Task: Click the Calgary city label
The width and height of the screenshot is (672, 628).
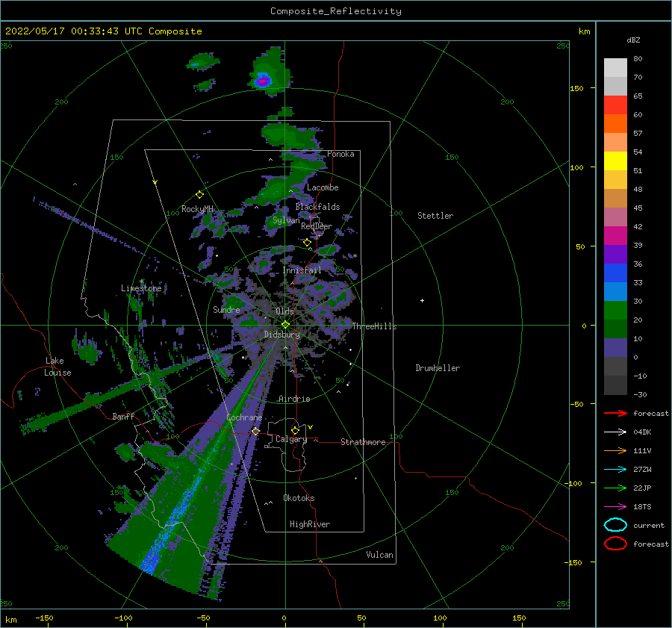Action: coord(291,439)
